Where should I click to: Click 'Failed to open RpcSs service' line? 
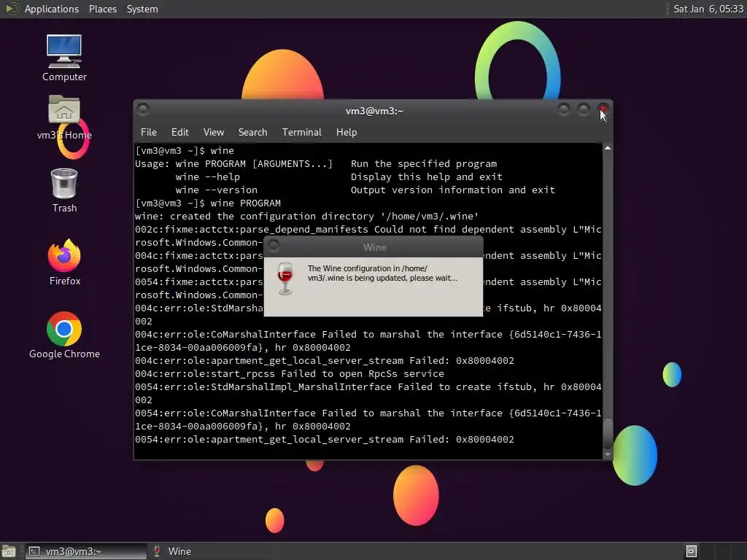[x=289, y=374]
